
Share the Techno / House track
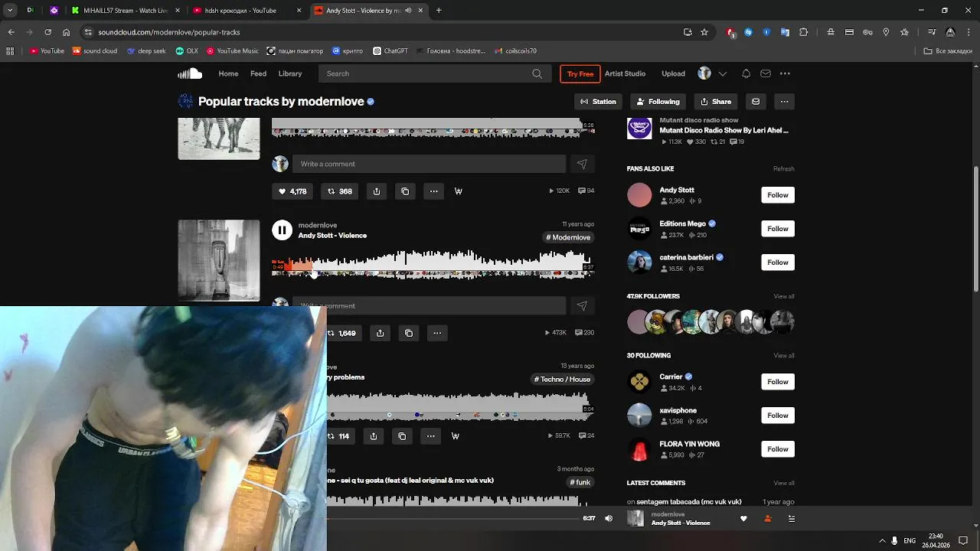coord(374,436)
